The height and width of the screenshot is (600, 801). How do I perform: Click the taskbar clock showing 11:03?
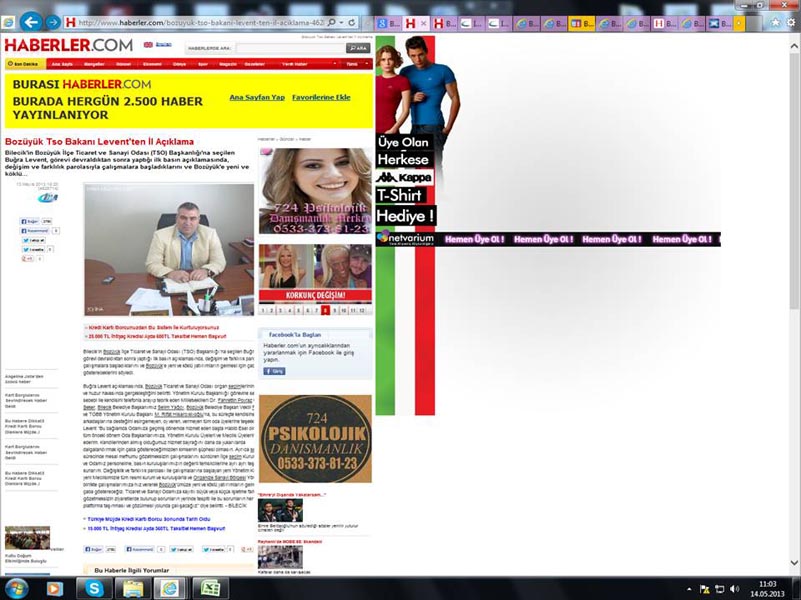767,589
